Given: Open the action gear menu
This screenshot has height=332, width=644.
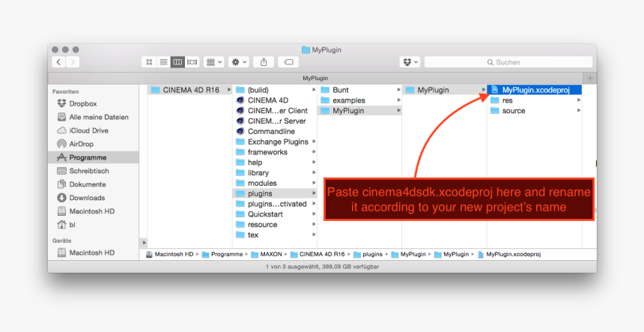Looking at the screenshot, I should [x=239, y=62].
